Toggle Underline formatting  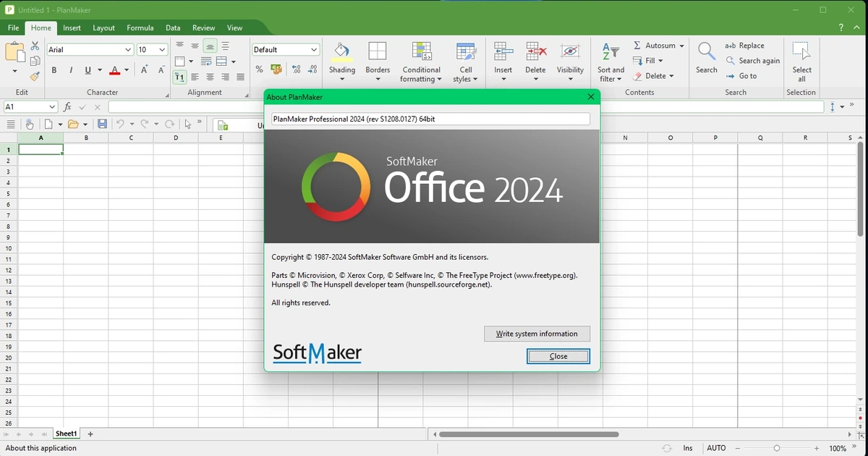(x=88, y=70)
